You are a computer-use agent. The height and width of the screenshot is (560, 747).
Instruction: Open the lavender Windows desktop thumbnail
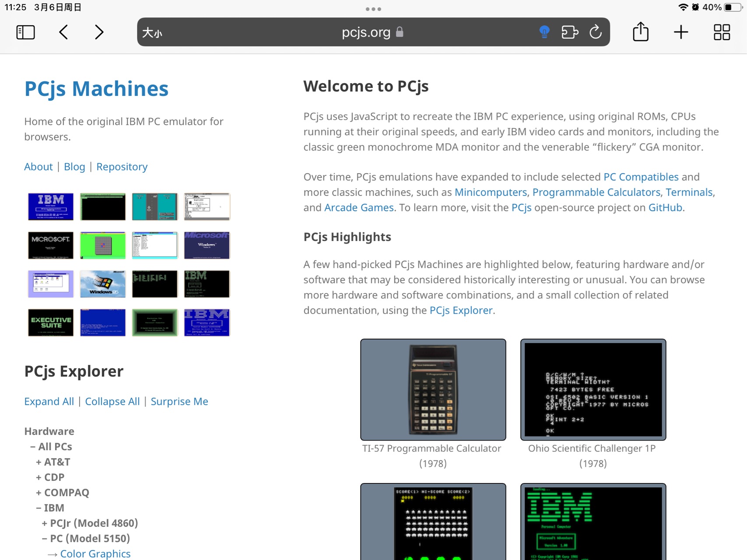51,284
